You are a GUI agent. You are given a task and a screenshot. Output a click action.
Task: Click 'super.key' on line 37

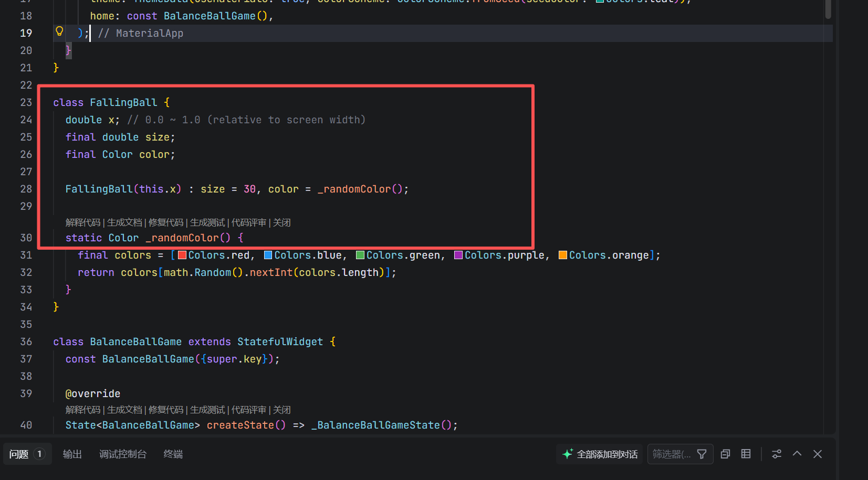tap(234, 359)
